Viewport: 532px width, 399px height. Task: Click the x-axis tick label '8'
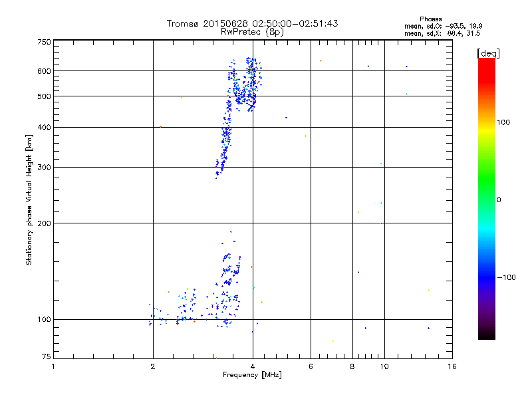click(352, 366)
